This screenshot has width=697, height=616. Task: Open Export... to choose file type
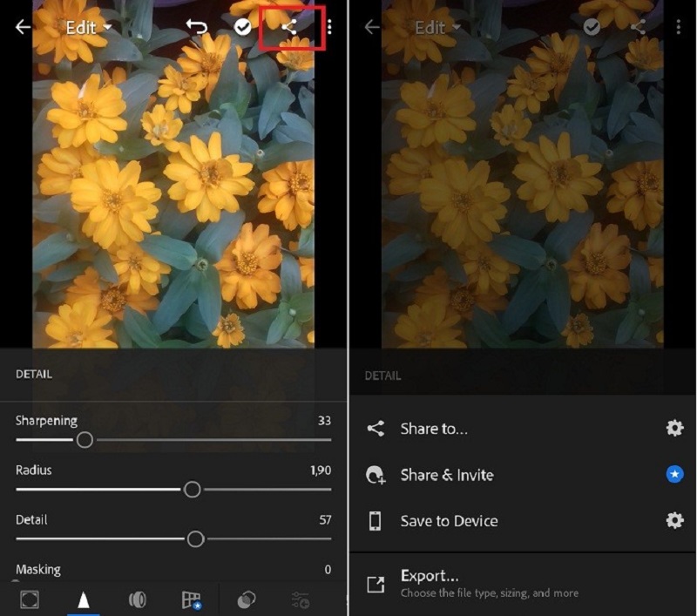(429, 576)
